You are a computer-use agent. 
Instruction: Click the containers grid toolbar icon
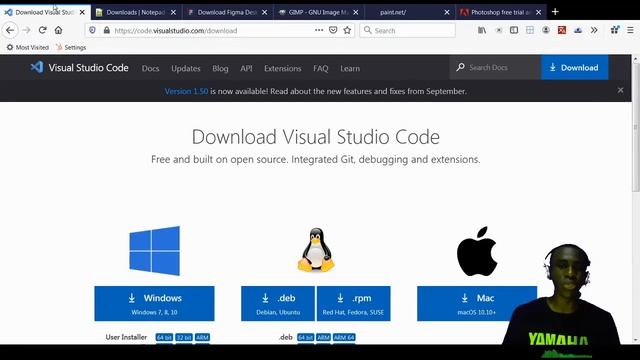coord(530,30)
